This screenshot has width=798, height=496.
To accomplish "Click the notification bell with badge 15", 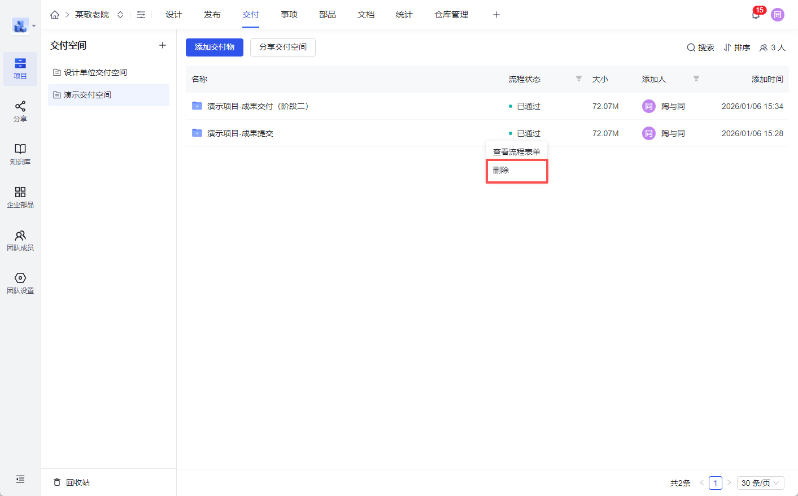I will tap(756, 15).
